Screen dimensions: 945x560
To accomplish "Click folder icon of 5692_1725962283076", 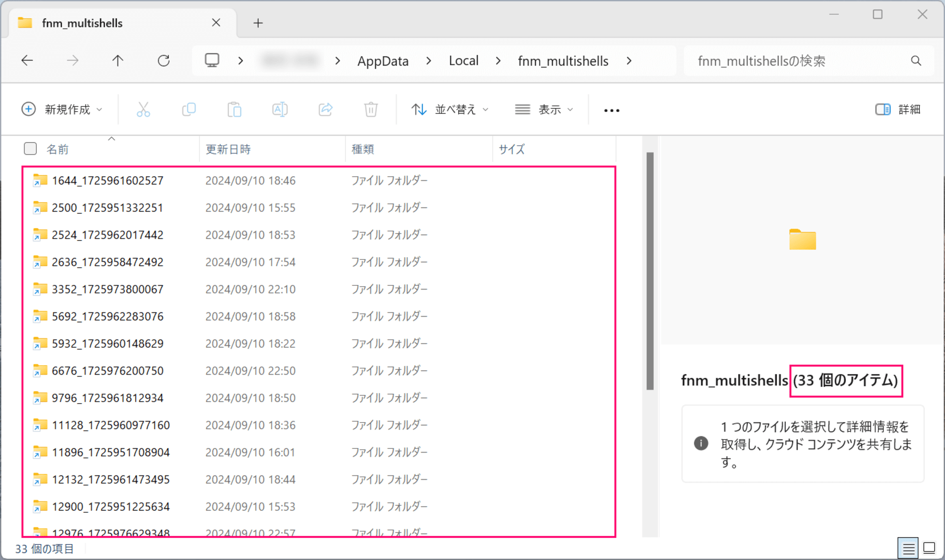I will 40,316.
